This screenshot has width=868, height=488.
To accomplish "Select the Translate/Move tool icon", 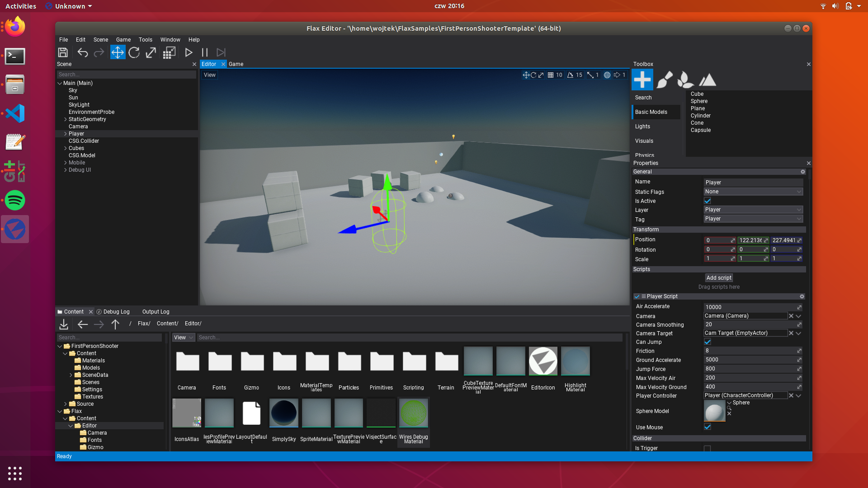I will tap(118, 52).
